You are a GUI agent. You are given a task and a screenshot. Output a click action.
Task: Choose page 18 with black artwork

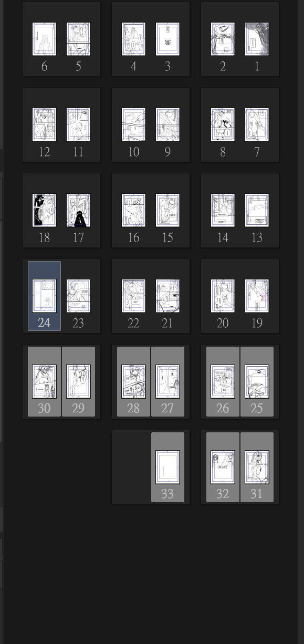coord(44,210)
